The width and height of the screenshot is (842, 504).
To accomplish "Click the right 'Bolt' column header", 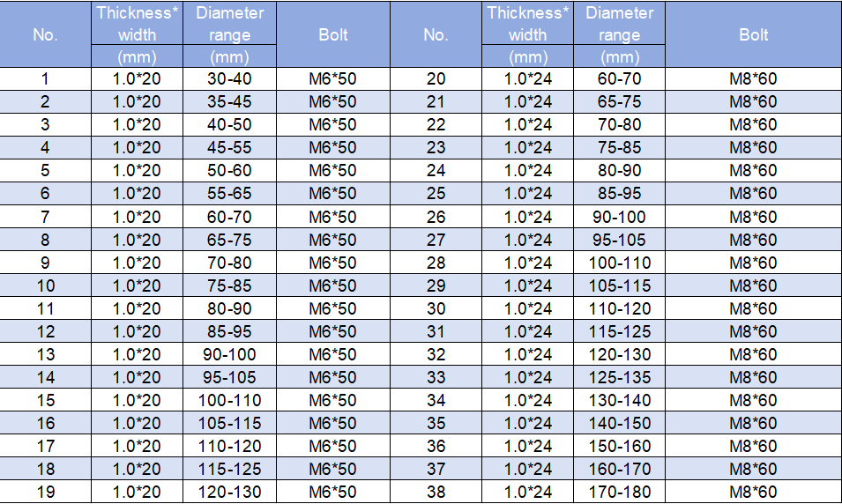I will 754,34.
